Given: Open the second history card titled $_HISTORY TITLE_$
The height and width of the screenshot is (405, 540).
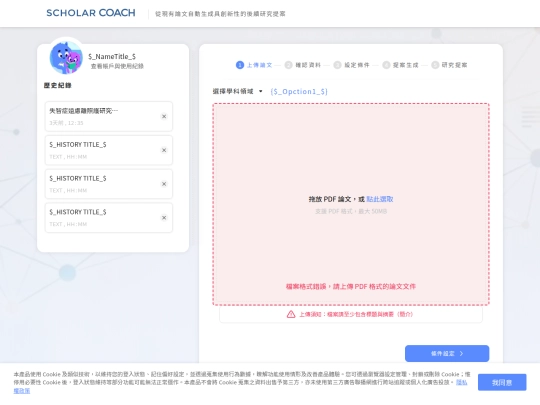Looking at the screenshot, I should click(108, 150).
